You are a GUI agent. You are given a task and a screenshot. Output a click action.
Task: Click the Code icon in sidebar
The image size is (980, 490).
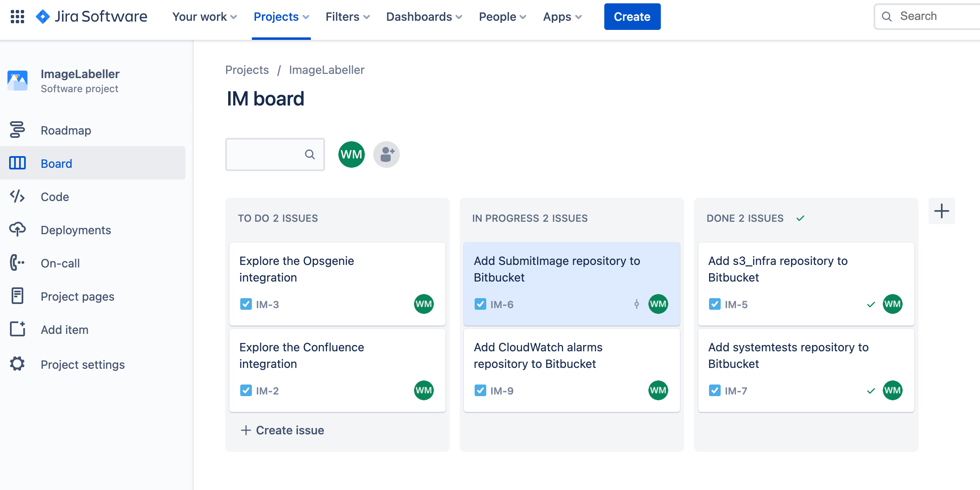(x=17, y=196)
